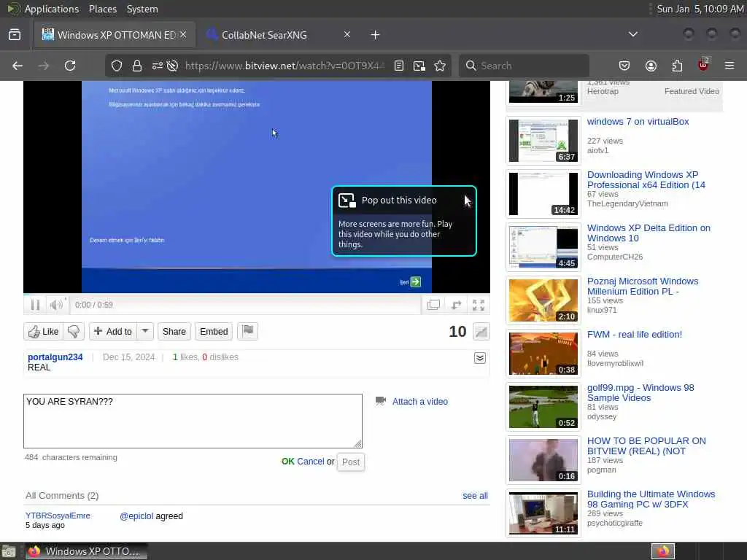Image resolution: width=747 pixels, height=560 pixels.
Task: Flag the video with the flag icon
Action: [248, 332]
